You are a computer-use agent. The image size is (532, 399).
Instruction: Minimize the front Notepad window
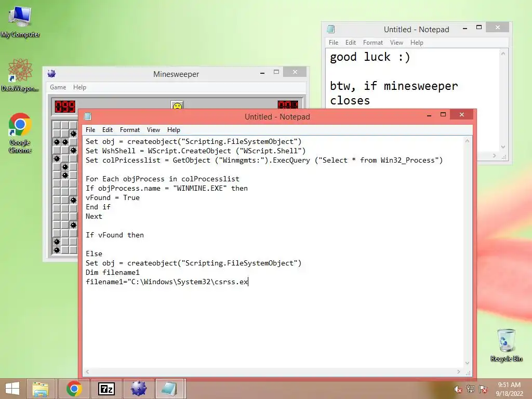(x=429, y=116)
